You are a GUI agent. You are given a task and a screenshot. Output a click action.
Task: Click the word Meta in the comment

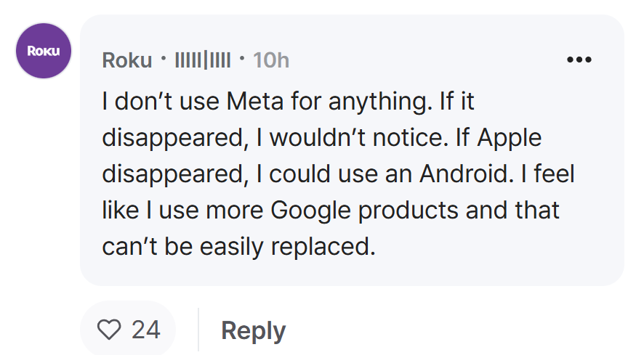pos(254,101)
